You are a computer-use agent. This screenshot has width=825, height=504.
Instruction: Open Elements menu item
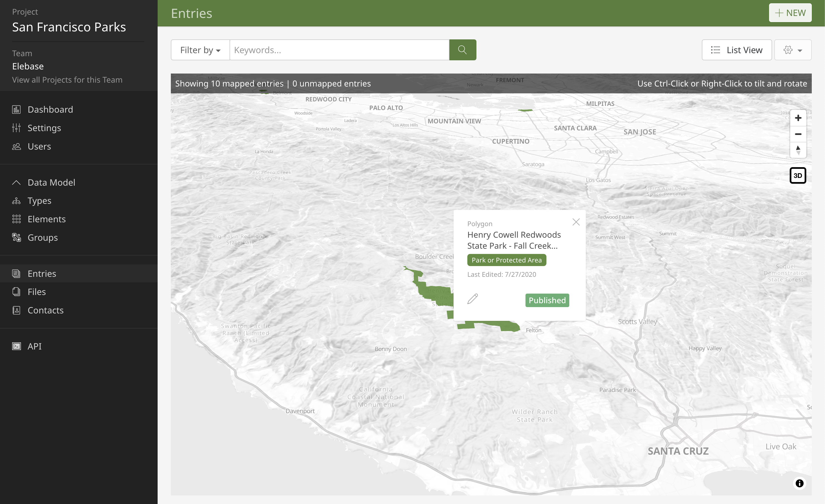(47, 219)
